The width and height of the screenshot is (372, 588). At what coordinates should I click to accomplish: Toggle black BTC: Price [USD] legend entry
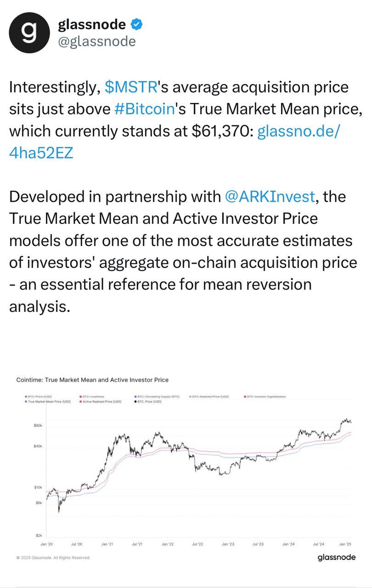point(148,401)
